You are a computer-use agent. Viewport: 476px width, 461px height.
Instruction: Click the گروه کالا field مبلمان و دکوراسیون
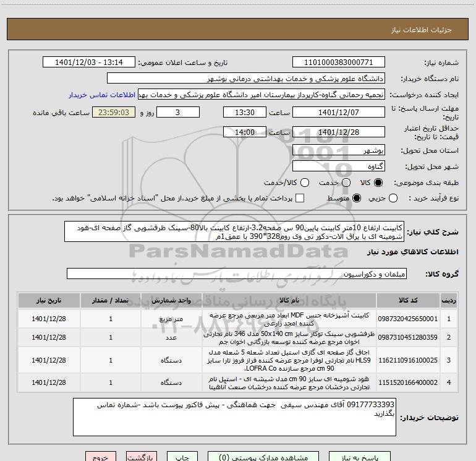coord(237,274)
